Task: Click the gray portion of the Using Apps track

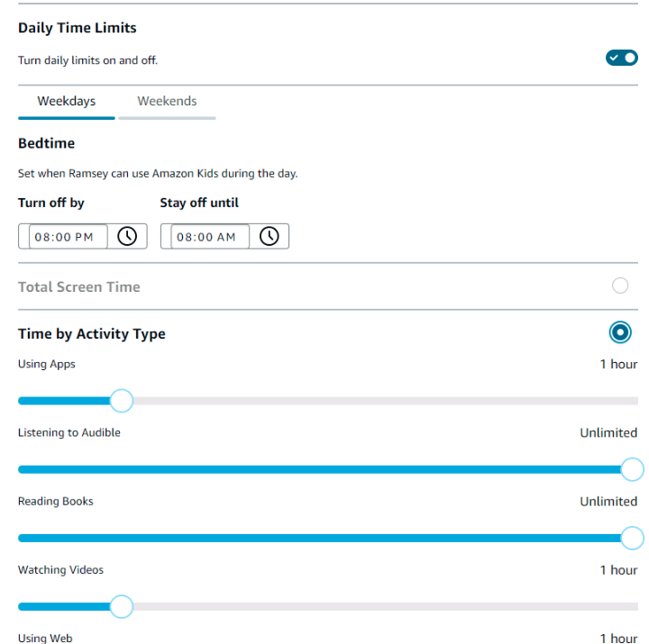Action: pos(379,401)
